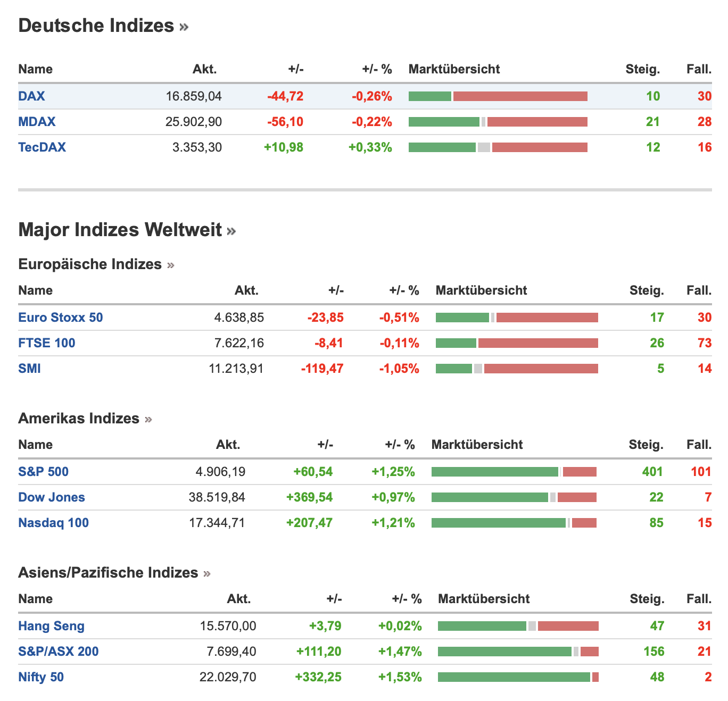Click the S&P 500 market overview bar
The image size is (728, 701).
point(514,472)
